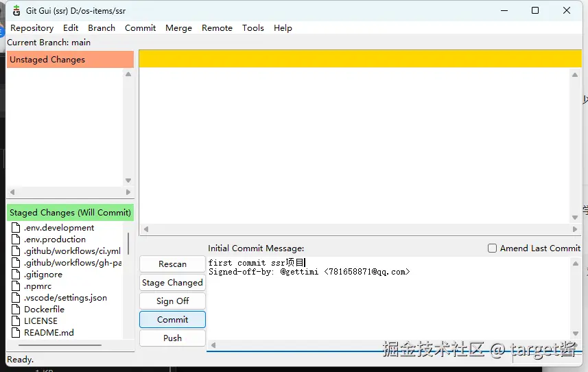Viewport: 588px width, 372px height.
Task: Click the file icon beside README.md
Action: coord(16,332)
